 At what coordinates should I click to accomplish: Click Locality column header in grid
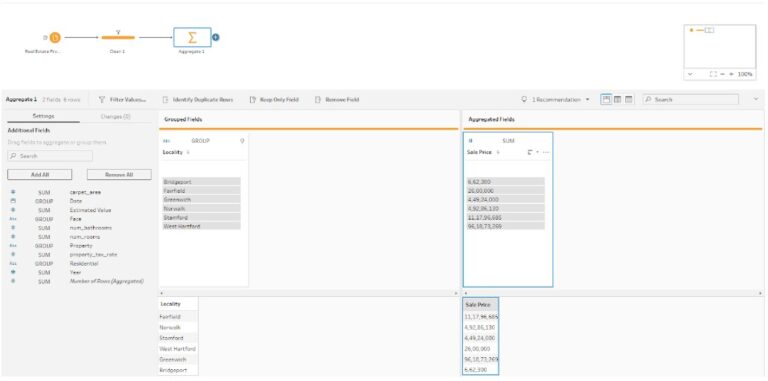[179, 304]
